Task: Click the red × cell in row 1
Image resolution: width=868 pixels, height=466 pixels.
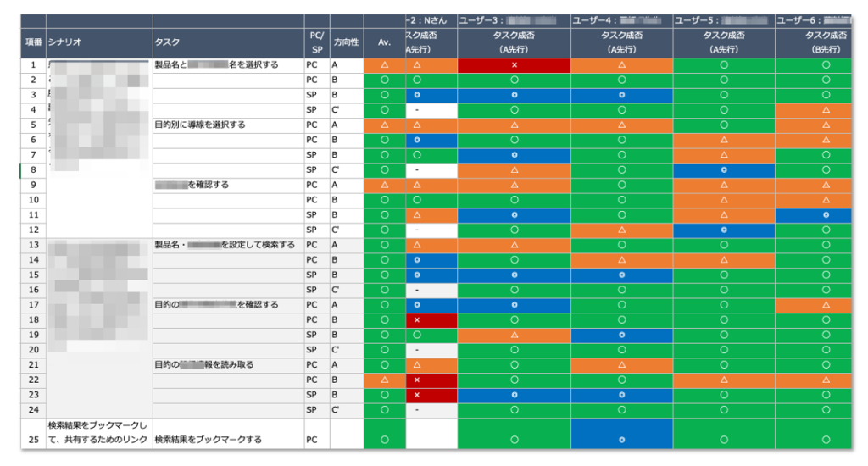Action: click(x=514, y=64)
